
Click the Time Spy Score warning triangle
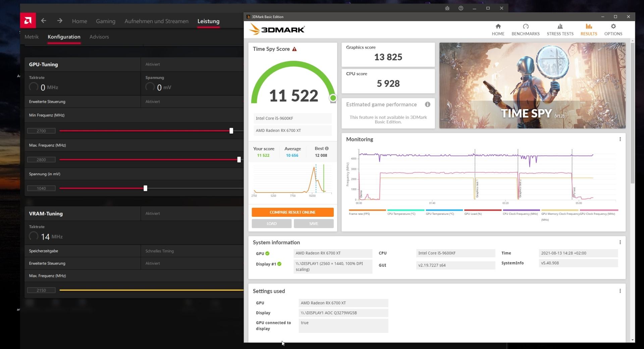coord(294,49)
